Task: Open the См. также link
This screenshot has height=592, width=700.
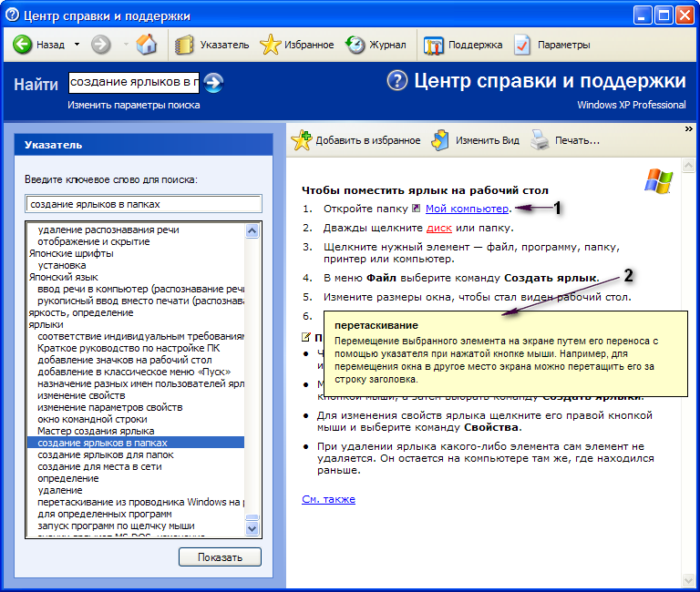Action: coord(328,499)
